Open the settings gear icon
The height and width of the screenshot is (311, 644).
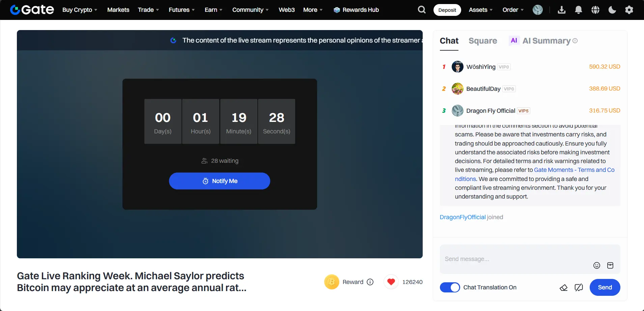(x=629, y=10)
